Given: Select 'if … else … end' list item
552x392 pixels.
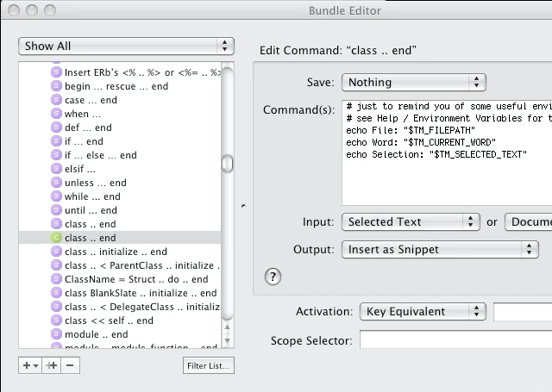Looking at the screenshot, I should (x=120, y=155).
